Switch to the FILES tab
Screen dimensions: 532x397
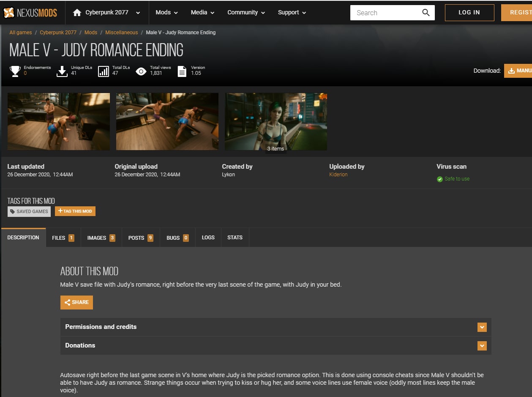tap(63, 238)
